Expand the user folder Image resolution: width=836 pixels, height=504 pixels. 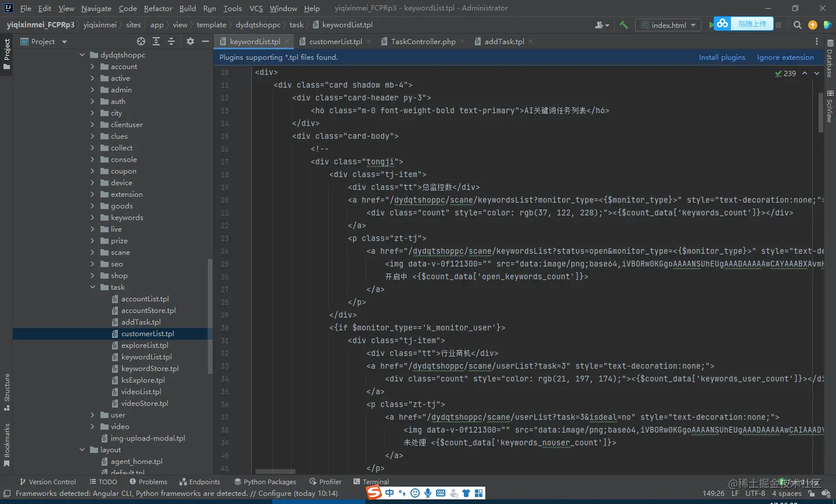coord(92,415)
